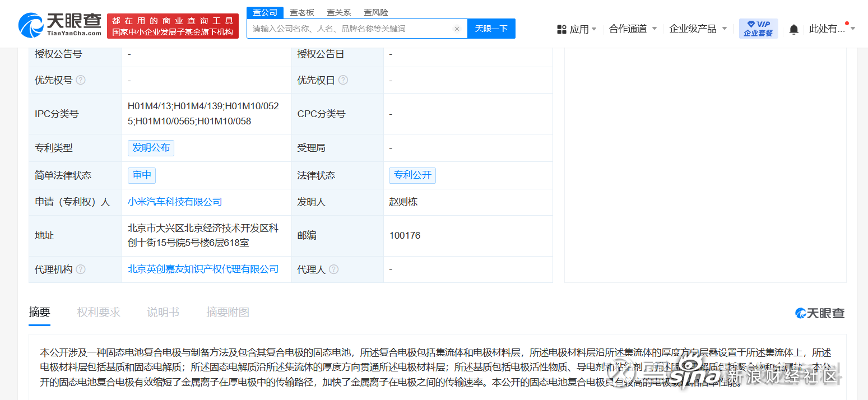This screenshot has width=868, height=400.
Task: Click the CPC分类号 label
Action: point(321,114)
